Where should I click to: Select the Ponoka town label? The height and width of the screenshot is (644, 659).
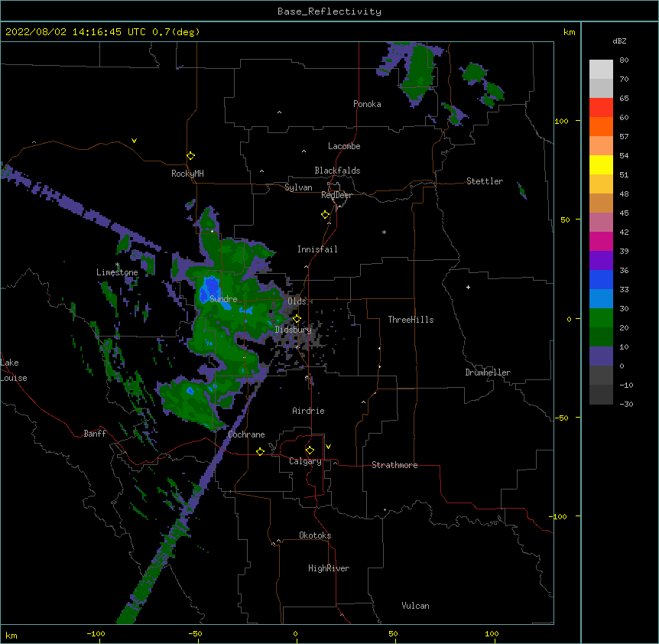[x=367, y=104]
